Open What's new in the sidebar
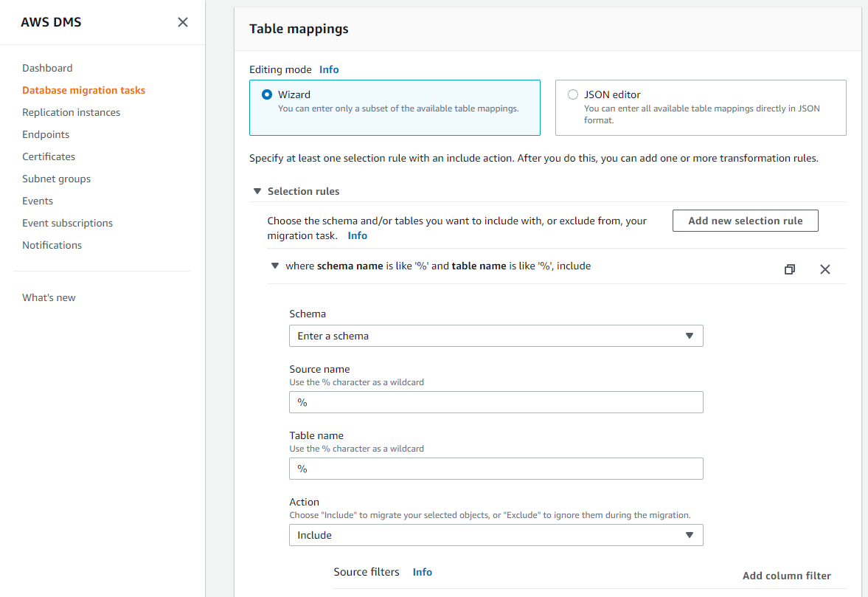 (49, 297)
